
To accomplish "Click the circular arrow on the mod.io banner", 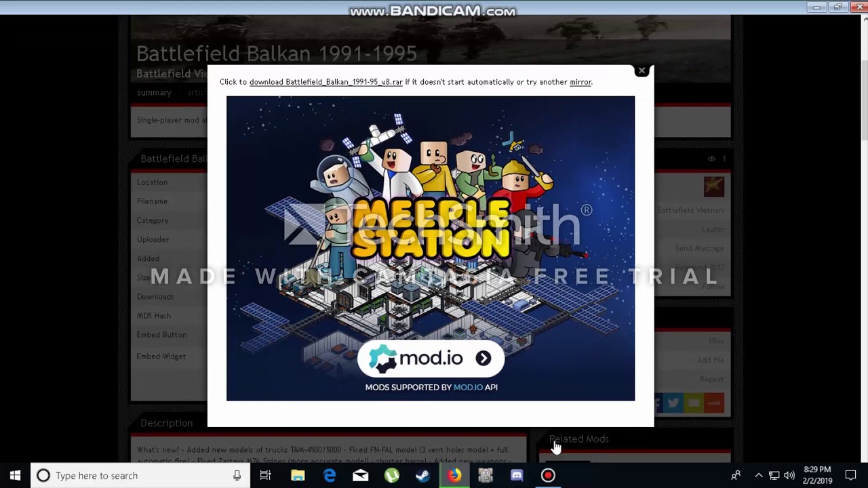I will [483, 358].
